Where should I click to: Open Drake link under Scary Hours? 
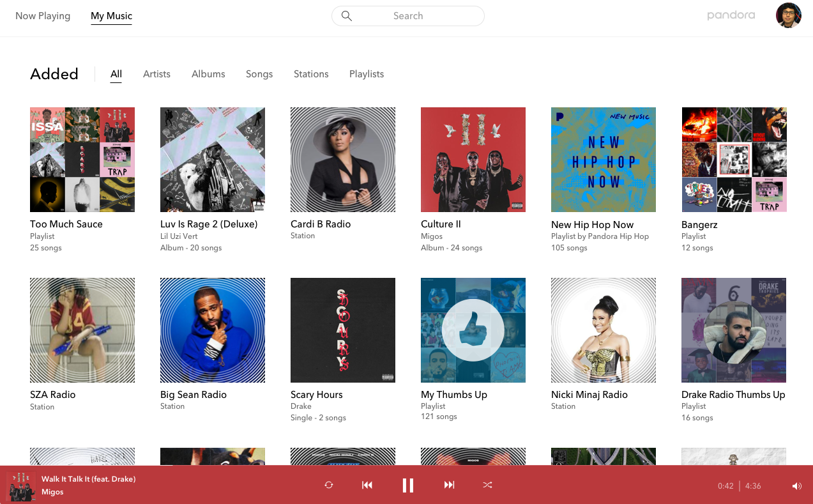pyautogui.click(x=301, y=406)
